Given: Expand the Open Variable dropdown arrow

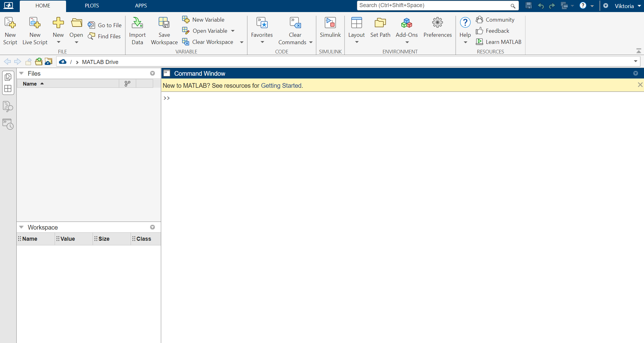Looking at the screenshot, I should tap(233, 31).
